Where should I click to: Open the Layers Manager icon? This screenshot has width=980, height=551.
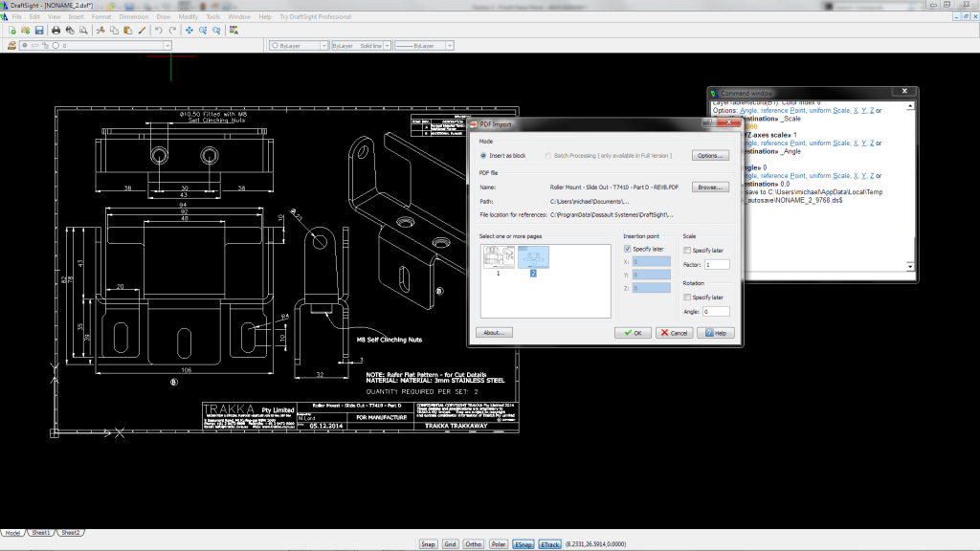(x=11, y=45)
